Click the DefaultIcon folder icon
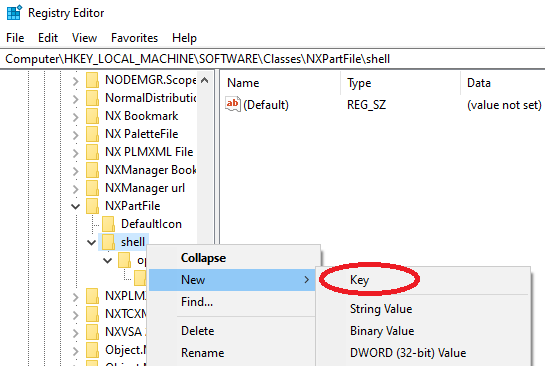 [x=108, y=224]
